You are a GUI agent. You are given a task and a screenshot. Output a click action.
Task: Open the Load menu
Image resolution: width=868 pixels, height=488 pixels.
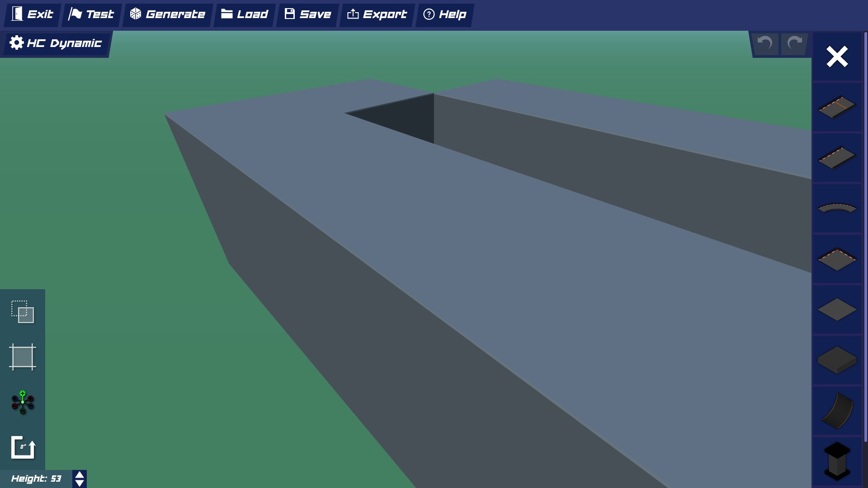[x=244, y=14]
